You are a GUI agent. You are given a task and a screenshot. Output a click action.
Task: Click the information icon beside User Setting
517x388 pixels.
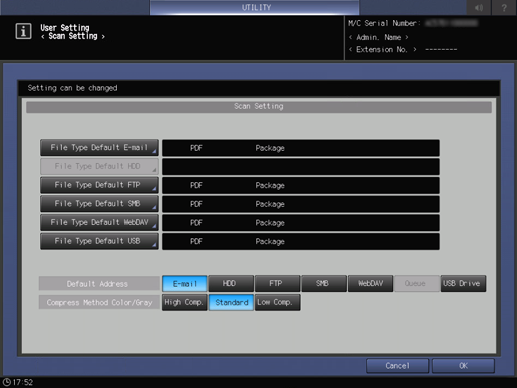(x=23, y=31)
